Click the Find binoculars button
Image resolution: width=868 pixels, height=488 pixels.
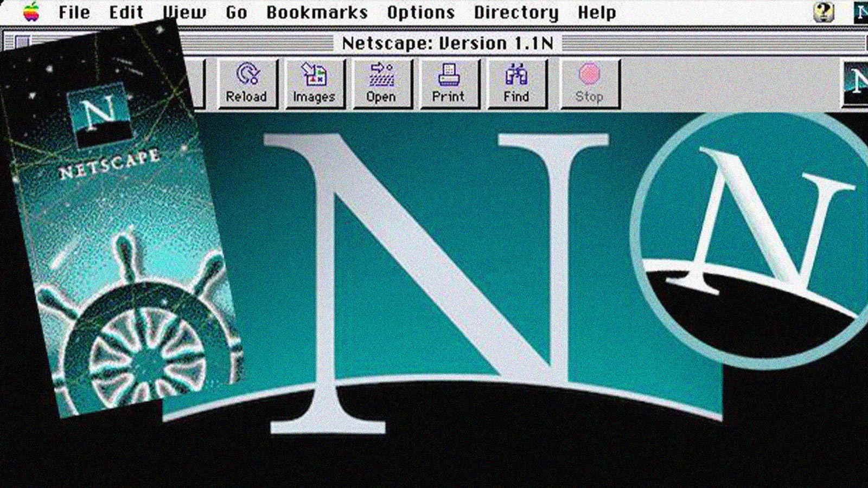[x=516, y=84]
